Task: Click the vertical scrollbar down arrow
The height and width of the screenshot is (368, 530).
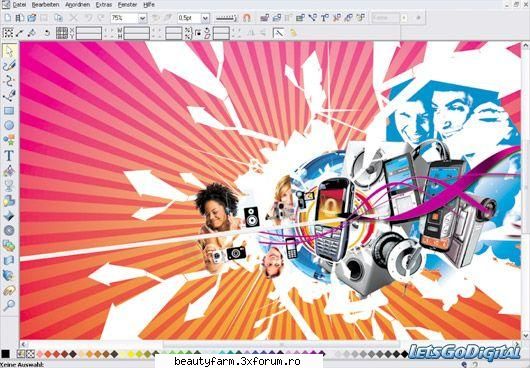Action: [526, 336]
